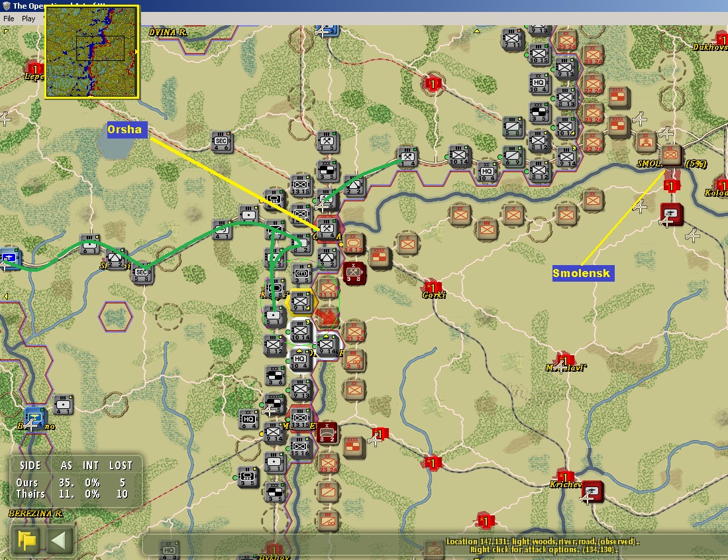The image size is (728, 560).
Task: Select the infantry unit showing 15 16
Action: [300, 447]
